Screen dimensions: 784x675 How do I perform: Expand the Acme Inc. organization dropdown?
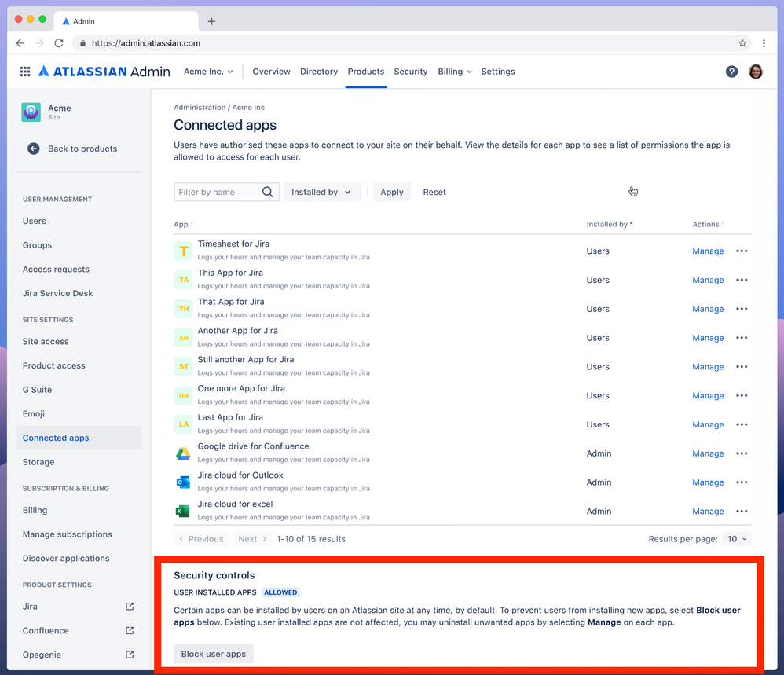point(207,71)
